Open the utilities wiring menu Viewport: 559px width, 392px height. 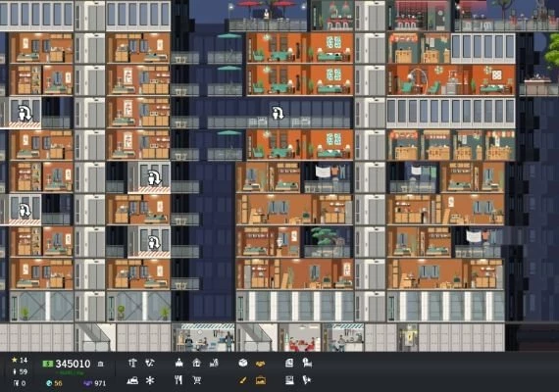coord(150,364)
